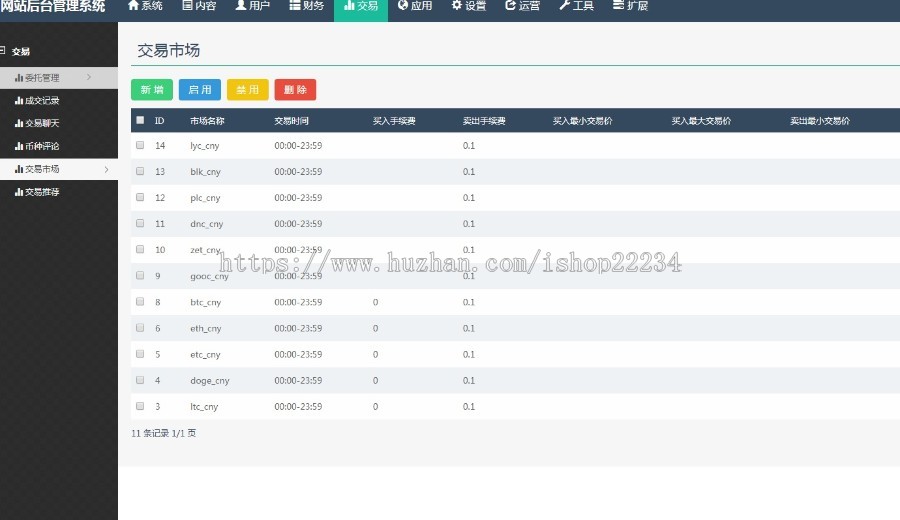
Task: Collapse the 交易 sidebar section
Action: tap(3, 51)
